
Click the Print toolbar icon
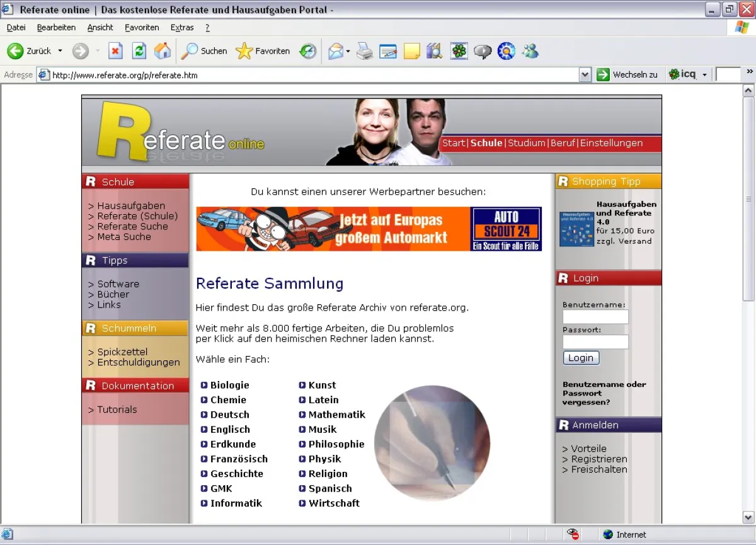tap(364, 51)
